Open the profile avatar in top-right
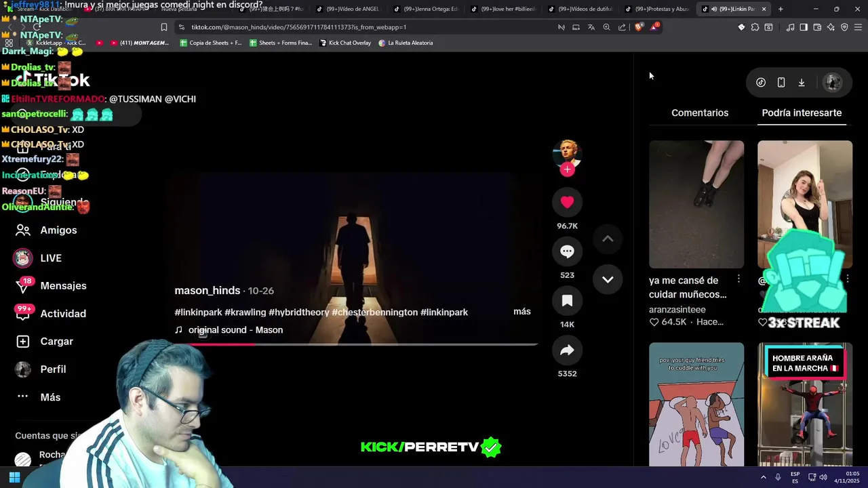The width and height of the screenshot is (868, 488). 833,82
